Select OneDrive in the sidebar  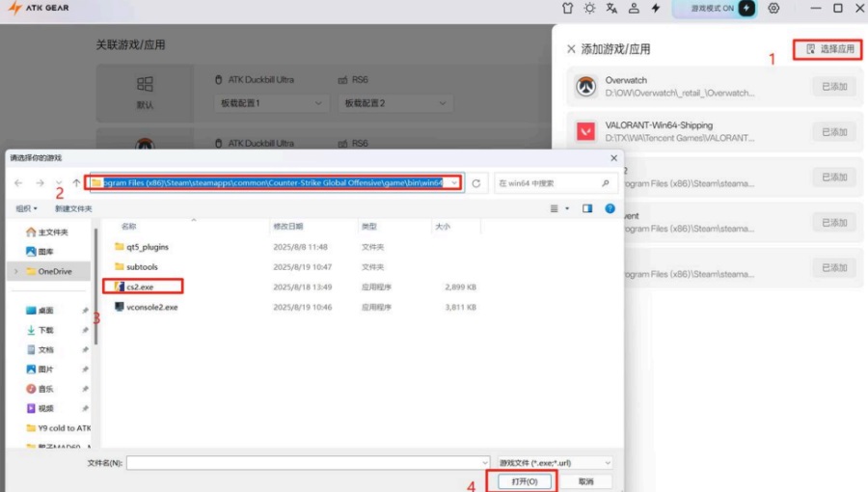[49, 272]
